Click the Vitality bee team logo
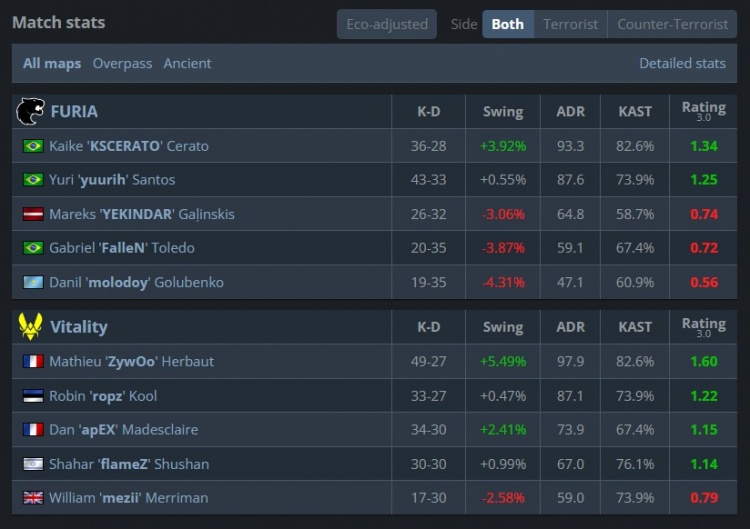This screenshot has height=529, width=750. (x=31, y=326)
